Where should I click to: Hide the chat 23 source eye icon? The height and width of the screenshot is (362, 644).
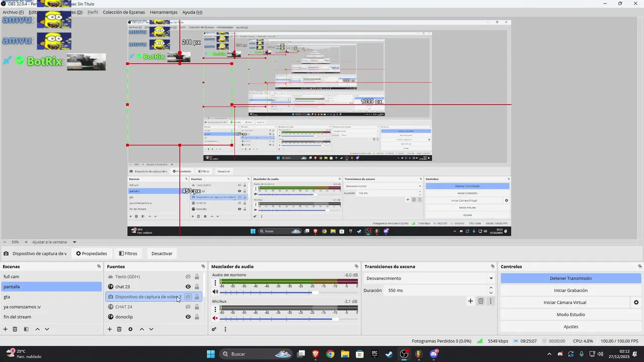188,287
